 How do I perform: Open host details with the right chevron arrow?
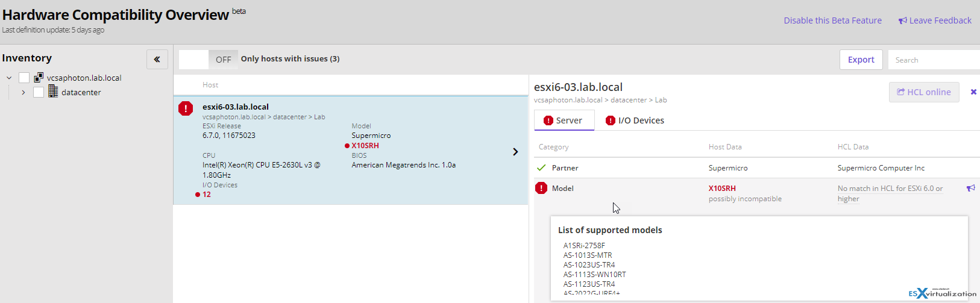tap(515, 152)
